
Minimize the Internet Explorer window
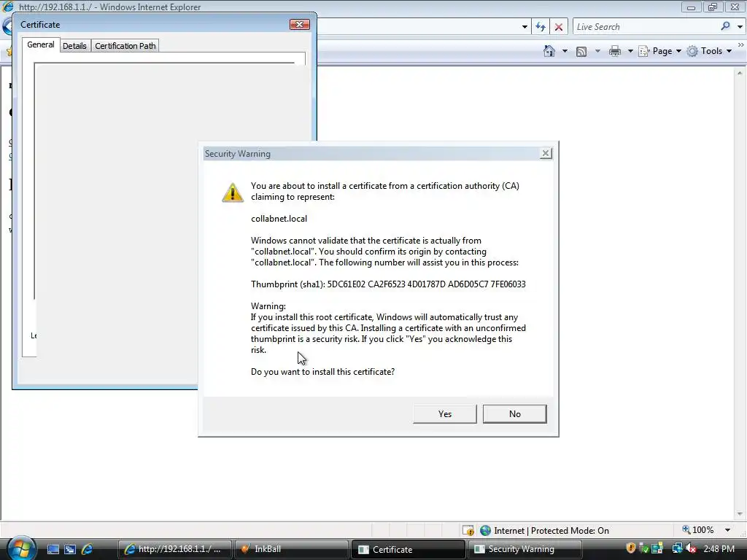[x=691, y=7]
